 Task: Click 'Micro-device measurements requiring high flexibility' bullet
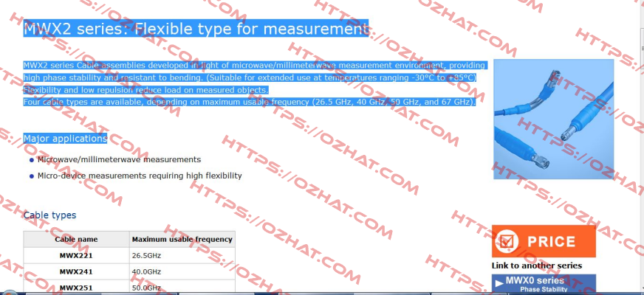tap(140, 176)
